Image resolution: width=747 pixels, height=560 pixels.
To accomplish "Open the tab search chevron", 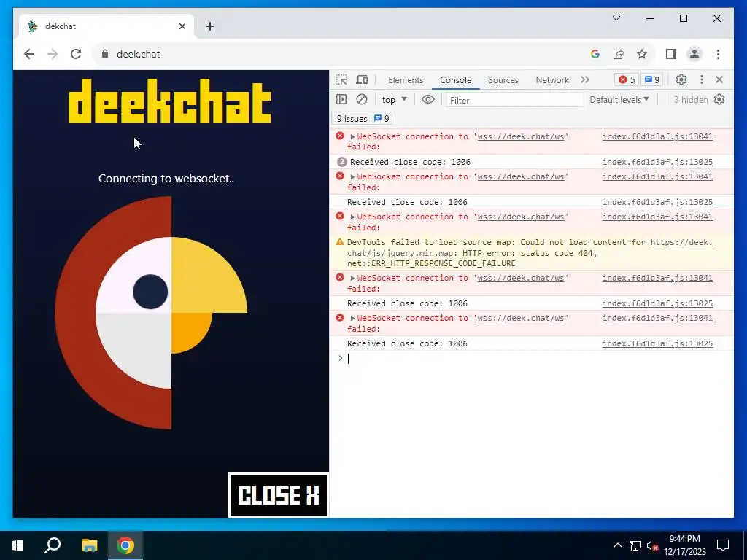I will coord(616,18).
